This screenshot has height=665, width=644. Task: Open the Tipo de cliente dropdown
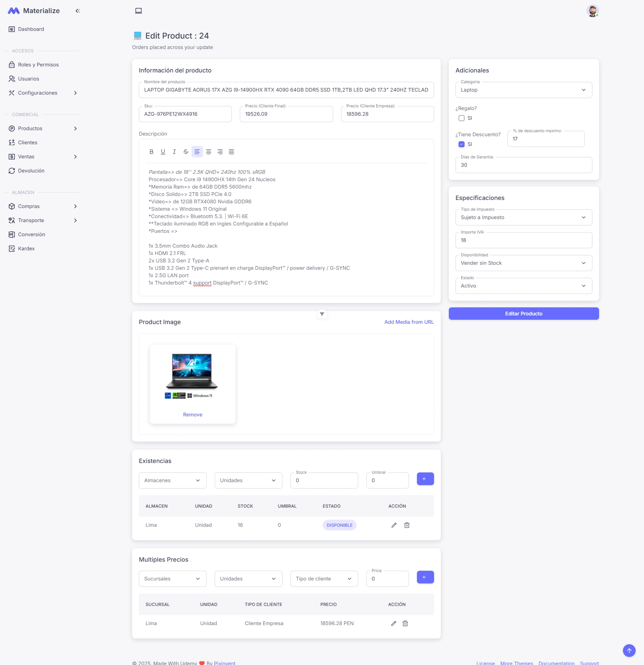tap(324, 579)
